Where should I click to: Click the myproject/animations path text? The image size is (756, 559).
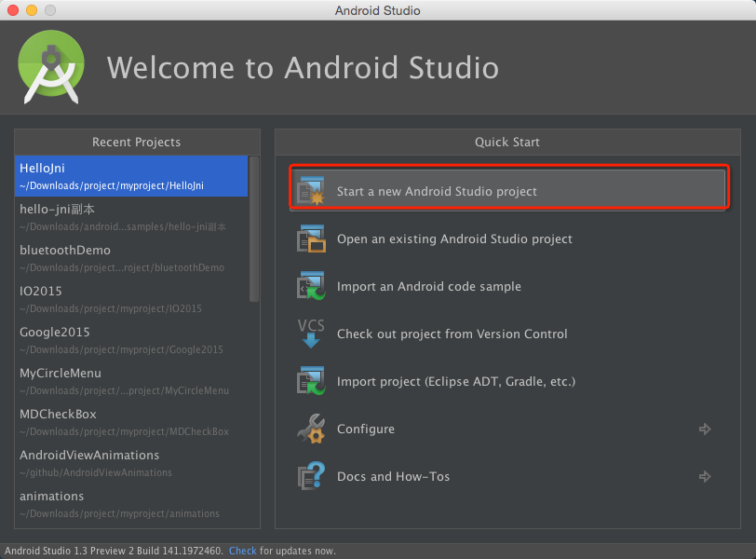(119, 513)
